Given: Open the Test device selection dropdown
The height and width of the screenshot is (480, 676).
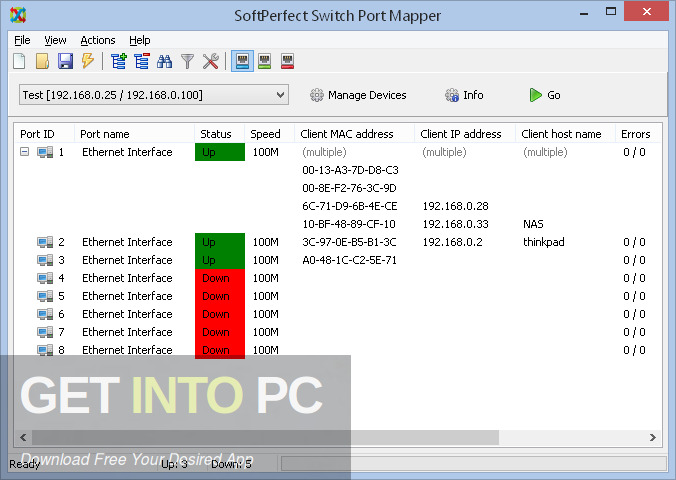Looking at the screenshot, I should [154, 95].
